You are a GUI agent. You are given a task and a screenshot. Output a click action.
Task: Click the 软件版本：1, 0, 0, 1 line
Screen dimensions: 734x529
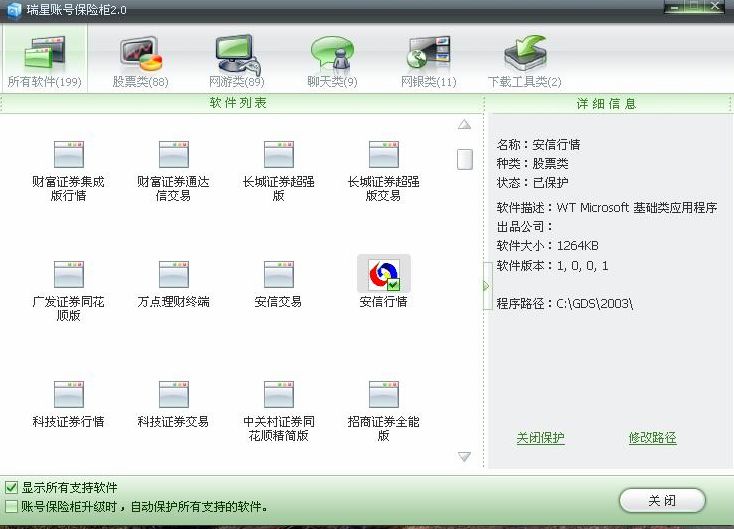coord(552,266)
